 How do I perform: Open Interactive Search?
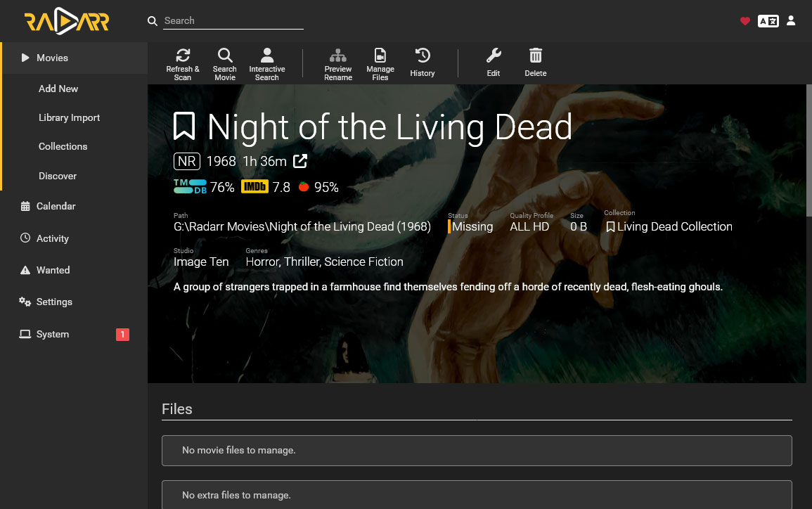point(266,64)
